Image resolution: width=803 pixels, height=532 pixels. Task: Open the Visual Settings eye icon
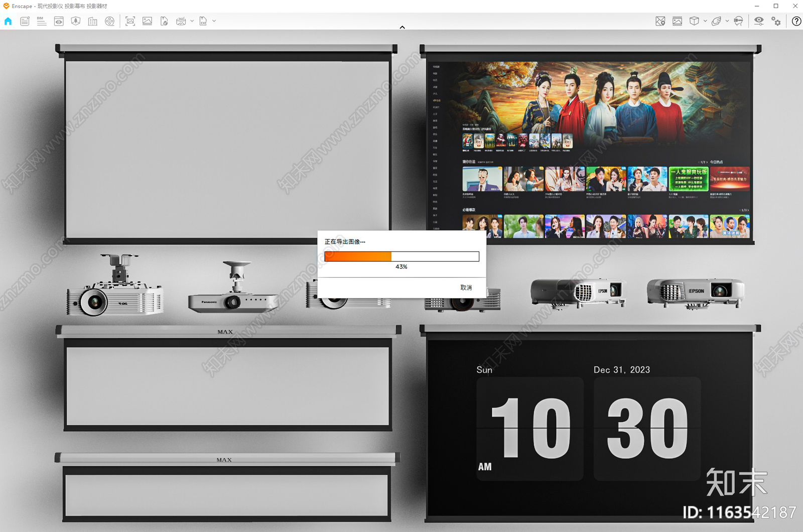click(759, 21)
